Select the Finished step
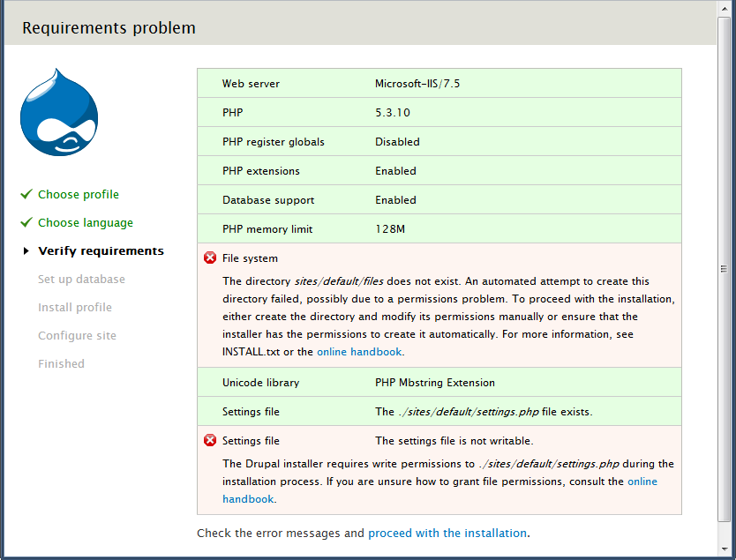Screen dimensions: 736x560 coord(61,363)
